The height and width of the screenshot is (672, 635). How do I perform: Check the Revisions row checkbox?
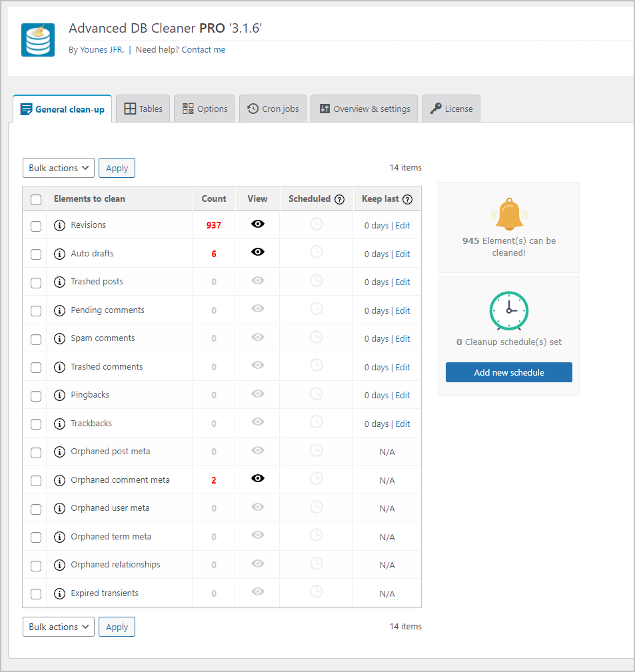(x=35, y=226)
